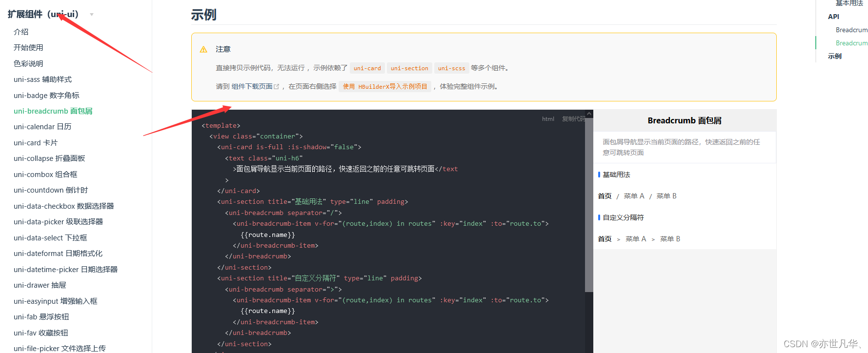Screen dimensions: 868x353
Task: Click the code block scroll-up arrow
Action: click(589, 114)
